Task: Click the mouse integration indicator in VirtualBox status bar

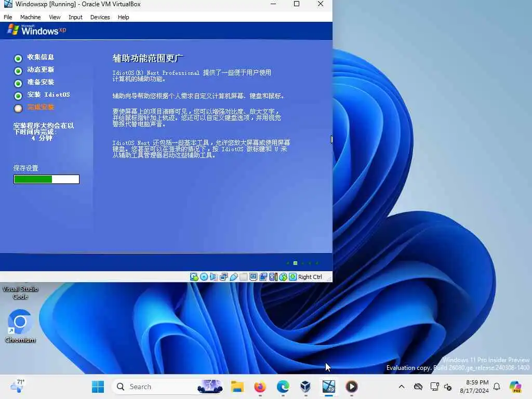Action: click(x=283, y=277)
